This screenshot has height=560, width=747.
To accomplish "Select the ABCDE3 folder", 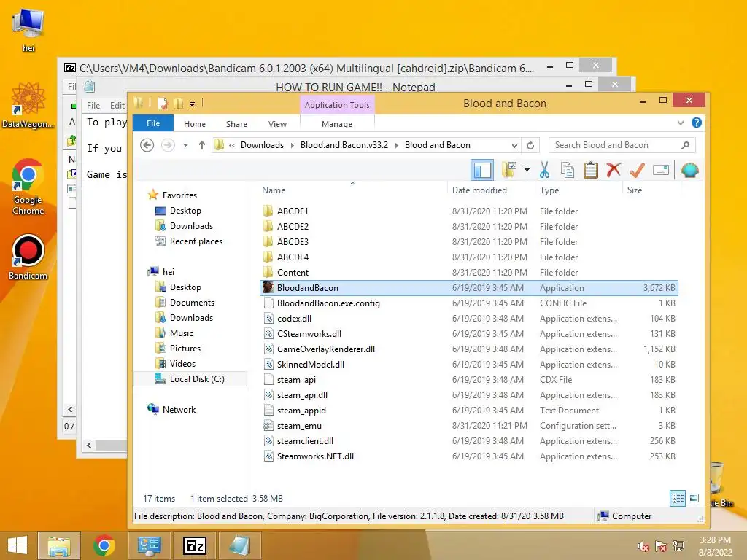I will 293,242.
